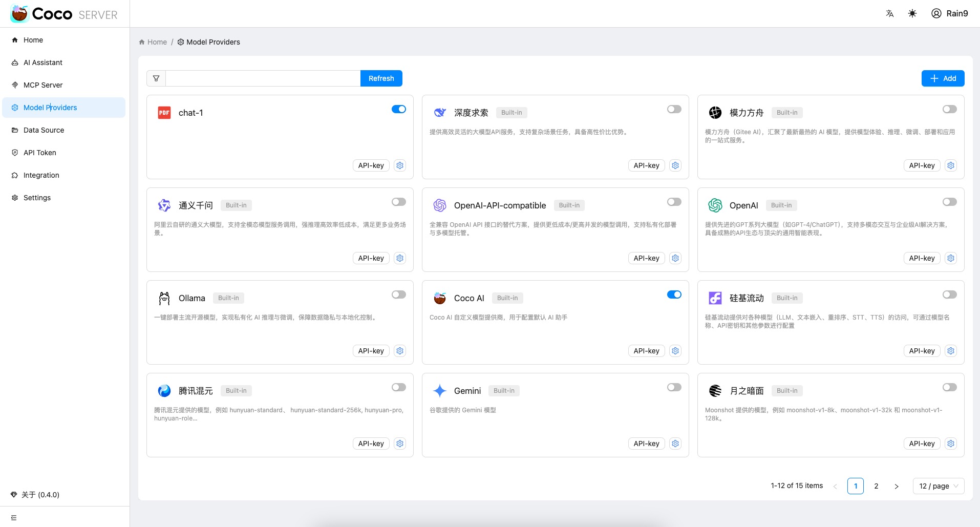Enable the OpenAI provider switch
980x527 pixels.
950,202
